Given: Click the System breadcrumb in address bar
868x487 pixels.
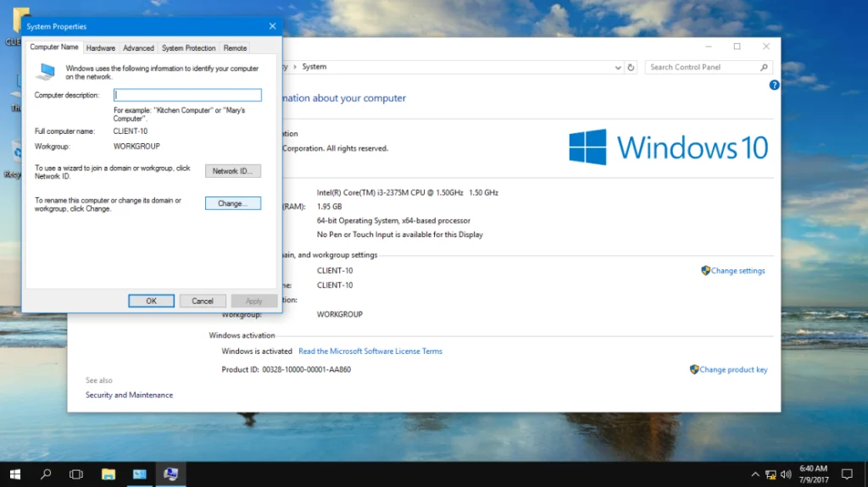Looking at the screenshot, I should coord(314,66).
